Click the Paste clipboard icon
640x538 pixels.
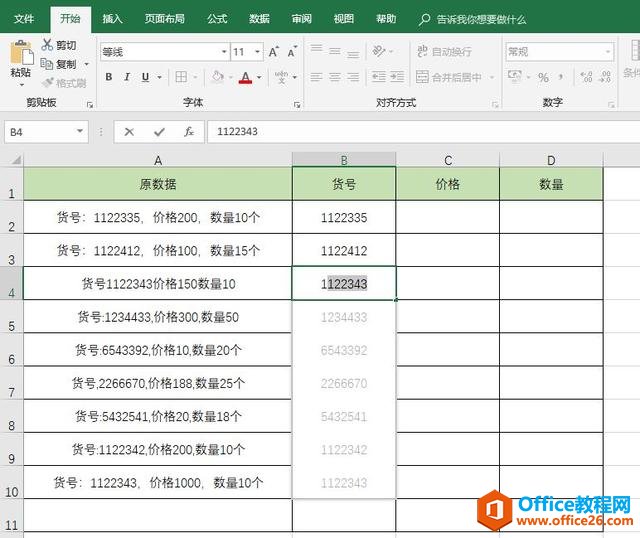tap(21, 52)
